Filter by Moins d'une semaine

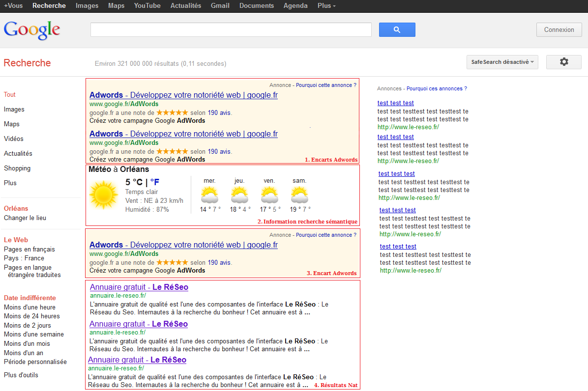[x=34, y=335]
